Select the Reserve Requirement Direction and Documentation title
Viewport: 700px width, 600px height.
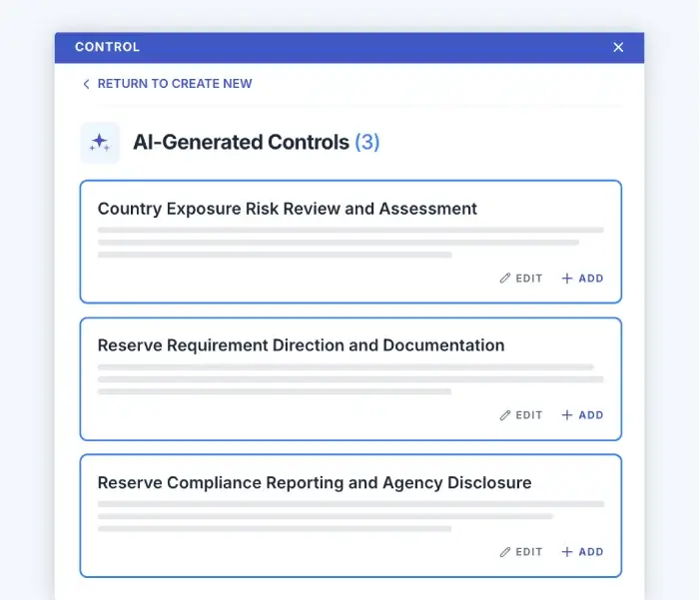pyautogui.click(x=301, y=345)
